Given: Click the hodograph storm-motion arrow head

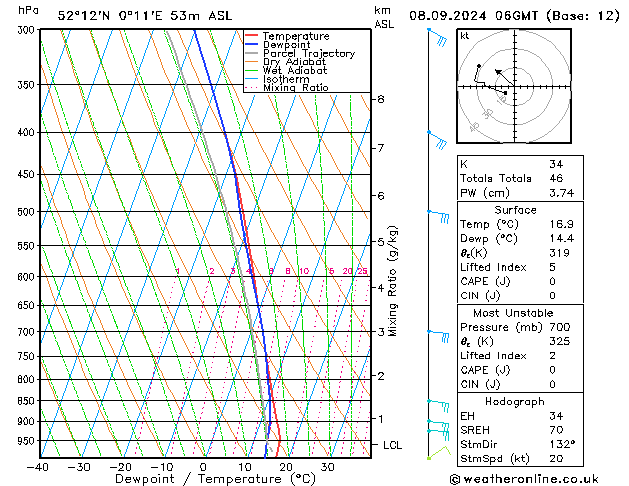Looking at the screenshot, I should coord(498,72).
